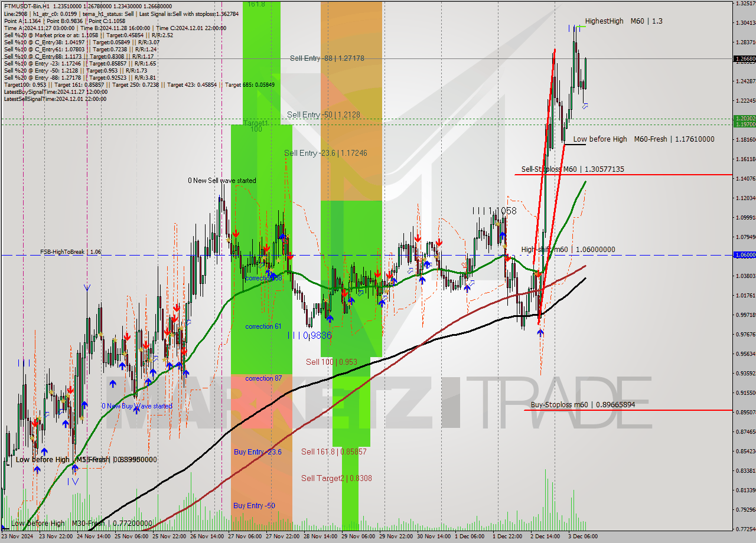
Task: Click the '0 New Buy Wave started' label
Action: [137, 406]
